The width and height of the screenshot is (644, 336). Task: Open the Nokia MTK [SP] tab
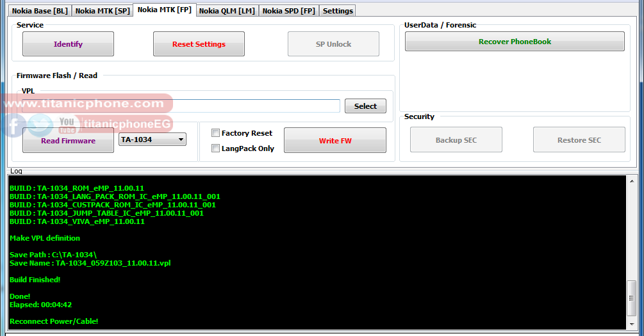[x=103, y=11]
